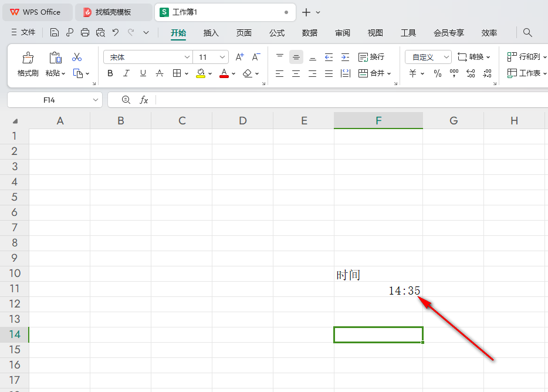Screen dimensions: 548x392
Task: Click the undo arrow icon
Action: tap(114, 32)
